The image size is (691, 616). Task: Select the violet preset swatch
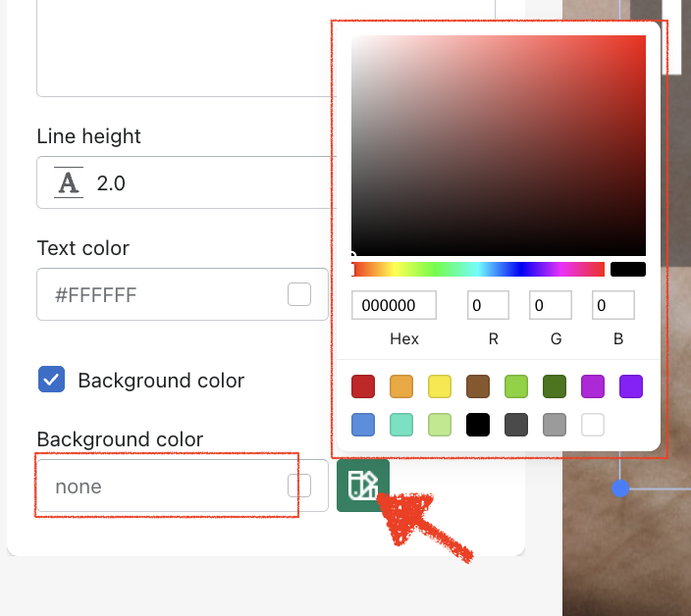pos(631,386)
